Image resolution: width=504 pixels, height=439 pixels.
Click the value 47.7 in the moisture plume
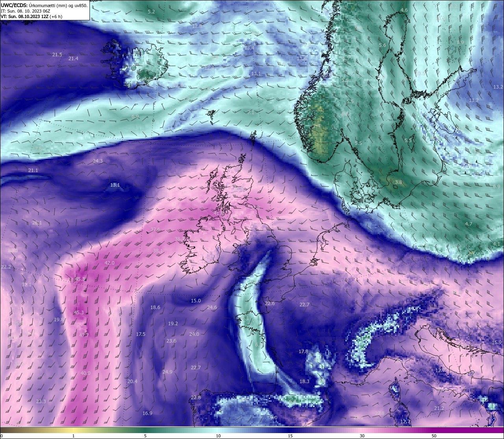point(84,335)
